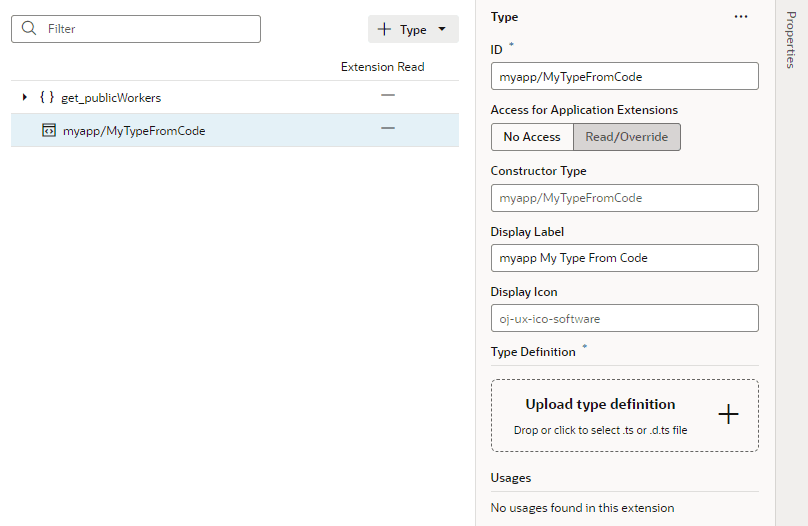
Task: Click the Type Definition label
Action: pyautogui.click(x=533, y=352)
